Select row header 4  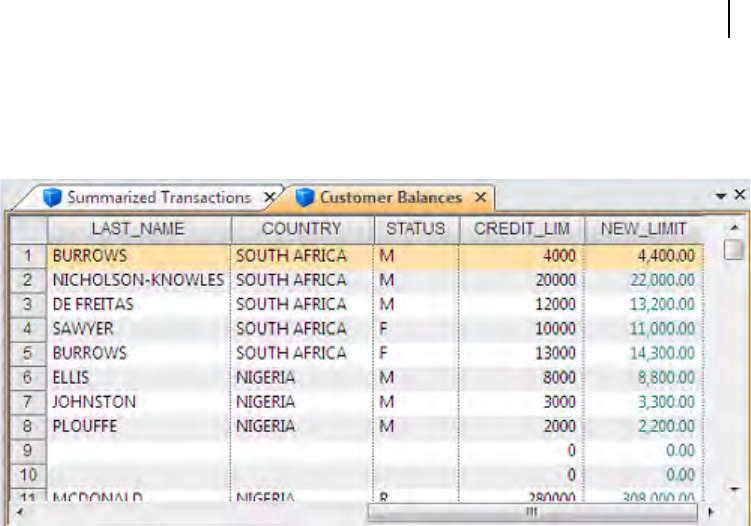coord(28,329)
